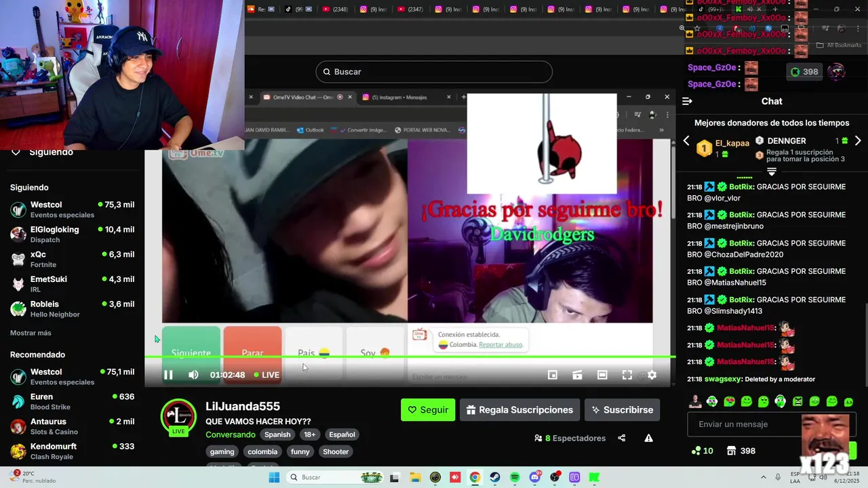This screenshot has width=868, height=488.
Task: Pause the live stream playback
Action: coord(168,375)
